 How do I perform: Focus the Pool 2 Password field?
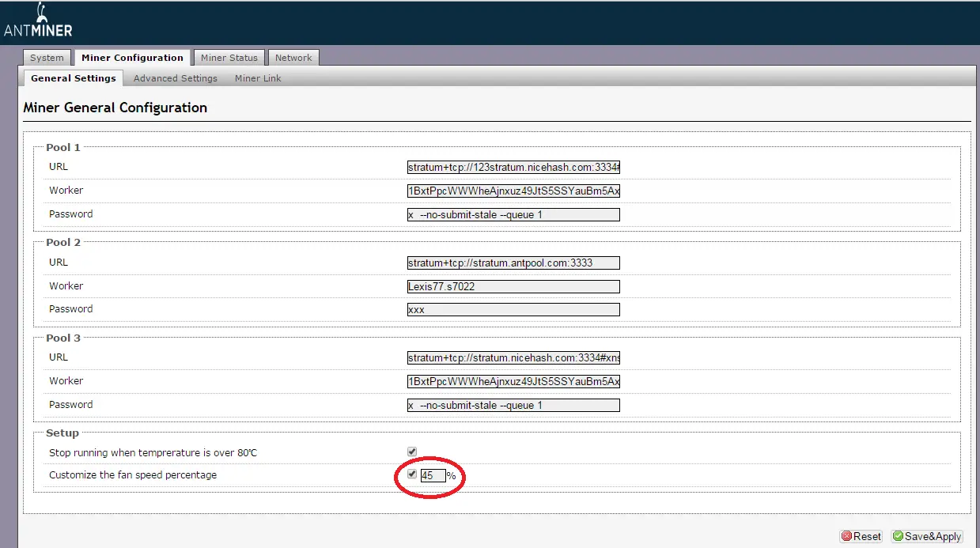point(513,310)
